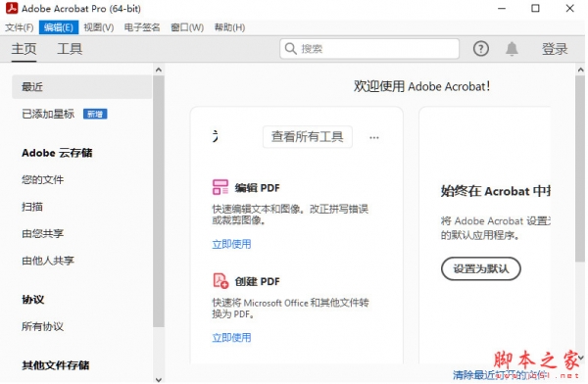Open the help question mark icon
Image resolution: width=588 pixels, height=384 pixels.
coord(481,49)
